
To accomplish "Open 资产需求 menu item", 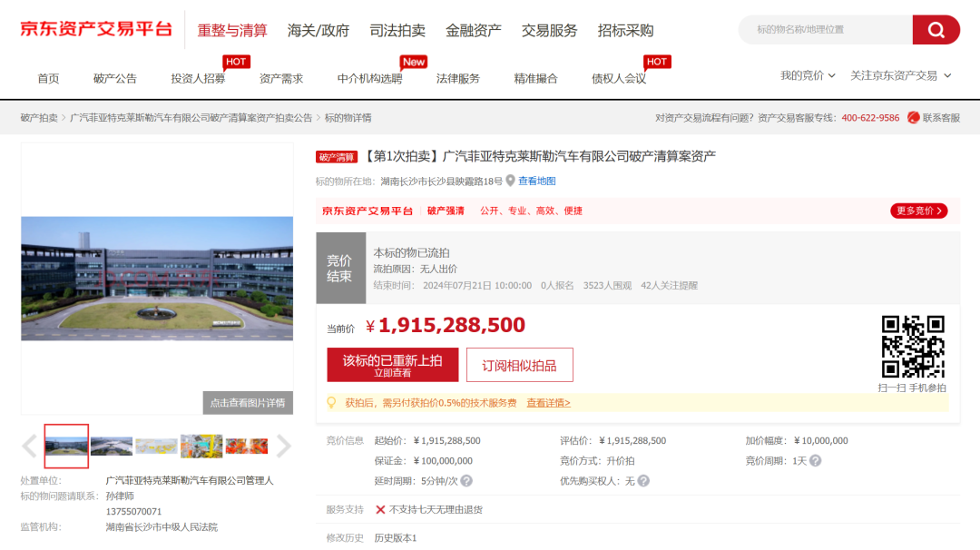I will coord(281,79).
